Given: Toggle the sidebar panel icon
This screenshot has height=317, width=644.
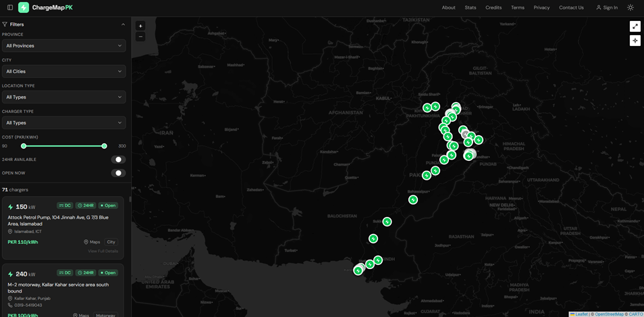Looking at the screenshot, I should point(10,7).
